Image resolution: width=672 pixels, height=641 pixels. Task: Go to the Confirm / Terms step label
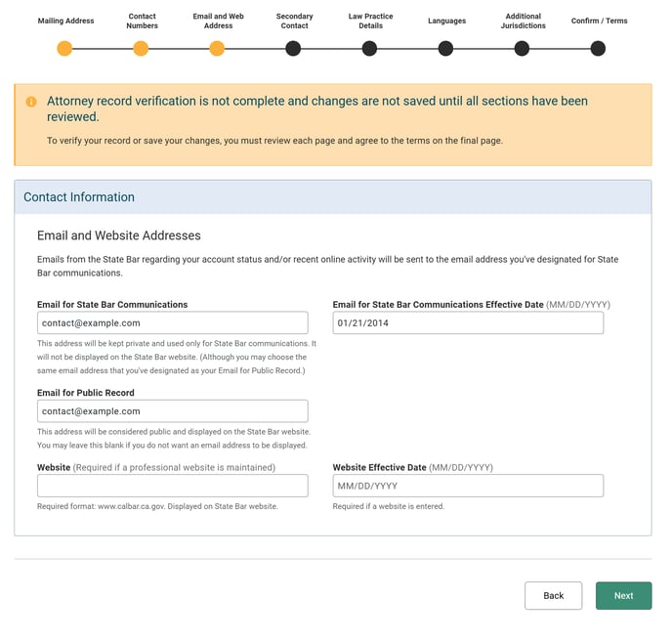click(599, 21)
